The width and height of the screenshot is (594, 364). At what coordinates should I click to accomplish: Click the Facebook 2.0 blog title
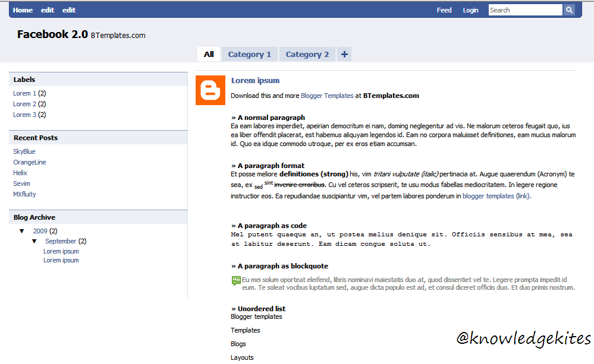(52, 34)
